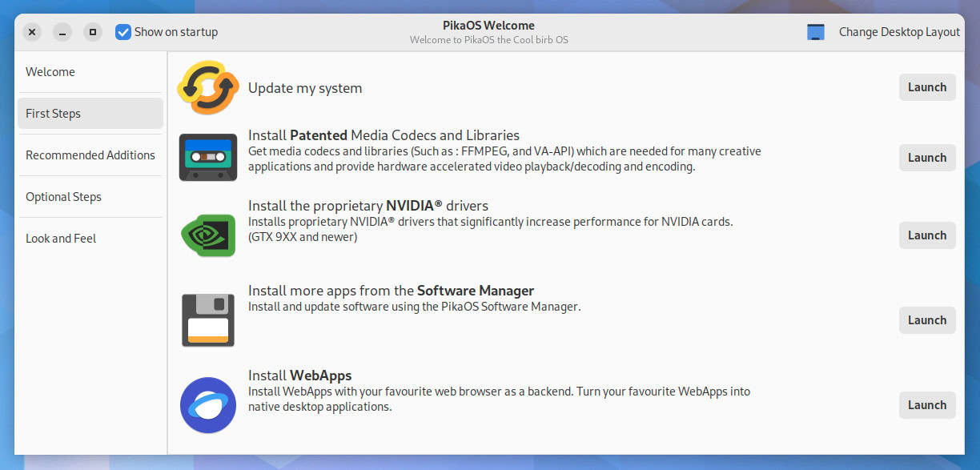This screenshot has width=980, height=470.
Task: Select the green NVIDIA logo icon
Action: click(207, 235)
